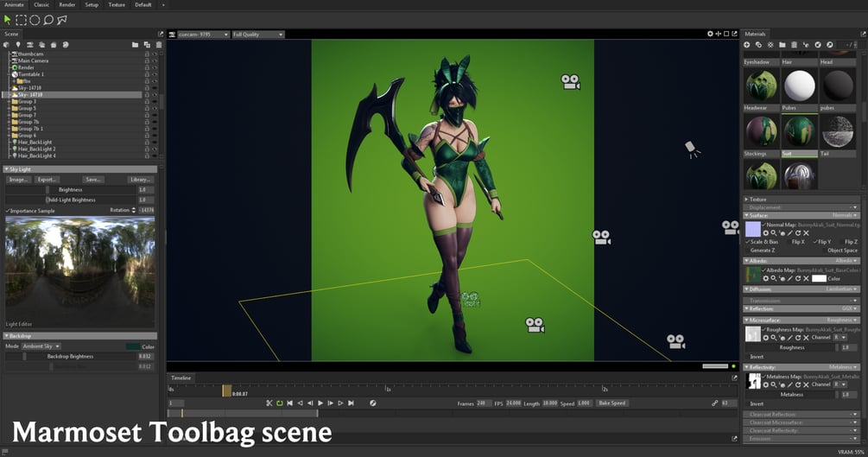Add a new camera in Scene toolbar

[x=30, y=45]
